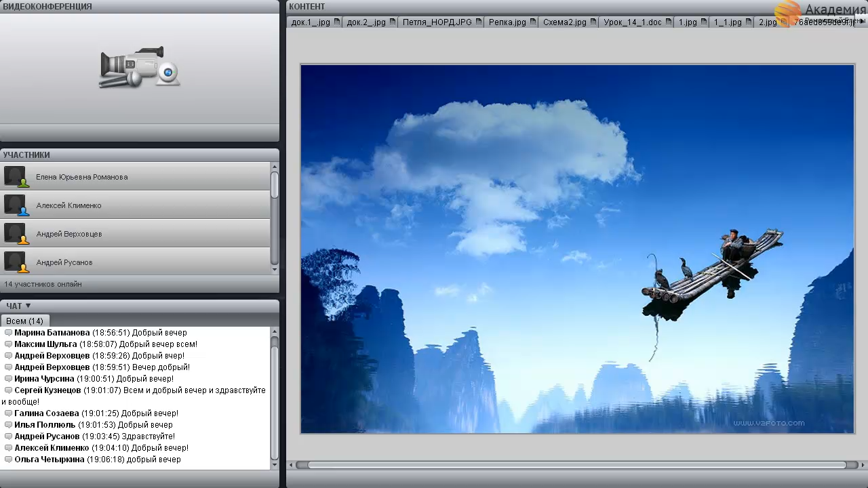Image resolution: width=868 pixels, height=488 pixels.
Task: Click the page icon on Схема2.jpg tab
Action: (x=593, y=22)
